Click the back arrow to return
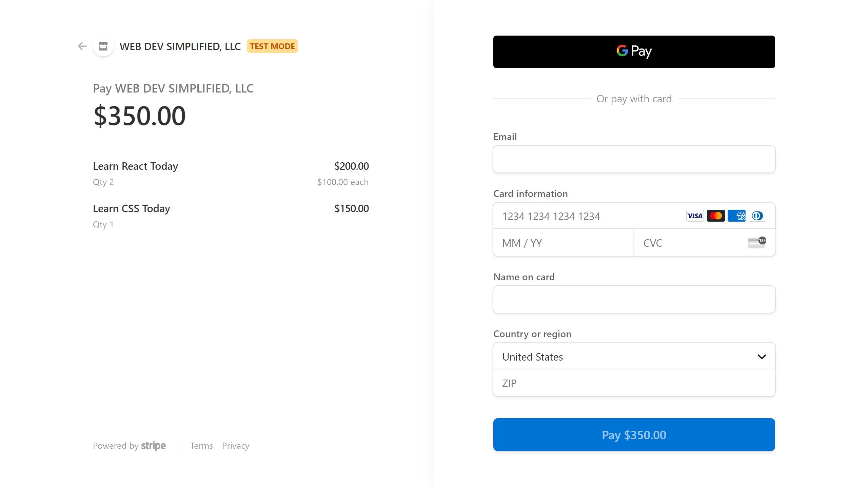The width and height of the screenshot is (868, 488). [82, 46]
